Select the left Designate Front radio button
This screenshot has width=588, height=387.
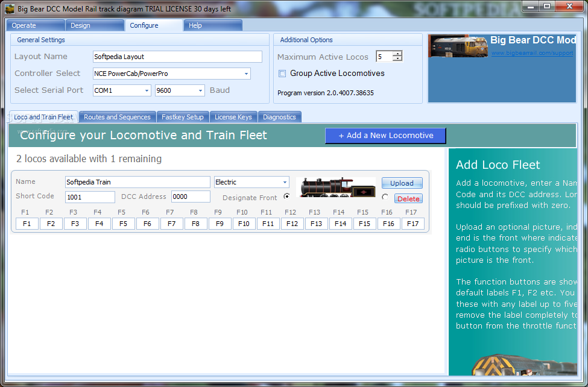click(x=287, y=196)
